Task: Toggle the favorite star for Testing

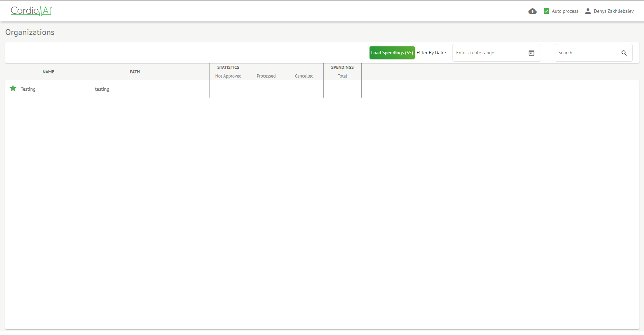Action: click(13, 89)
